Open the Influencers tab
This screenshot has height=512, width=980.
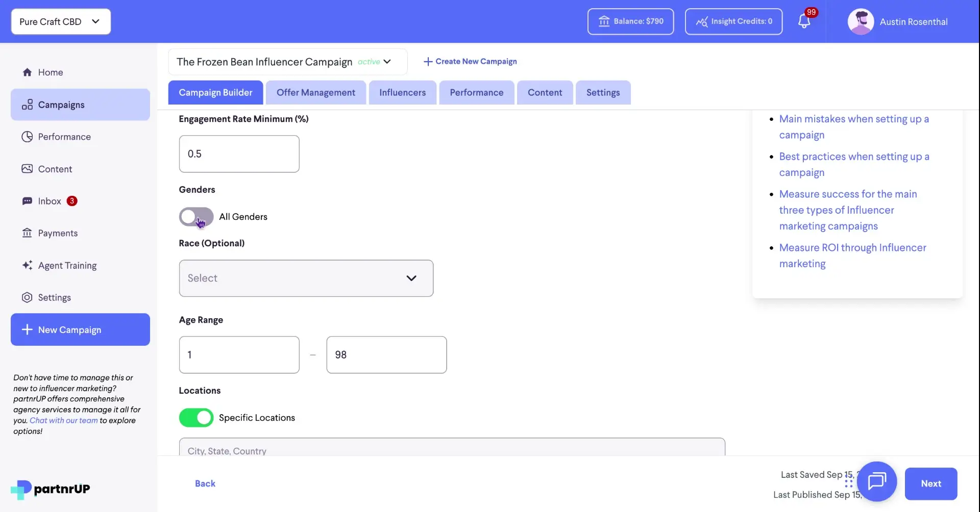pyautogui.click(x=402, y=92)
